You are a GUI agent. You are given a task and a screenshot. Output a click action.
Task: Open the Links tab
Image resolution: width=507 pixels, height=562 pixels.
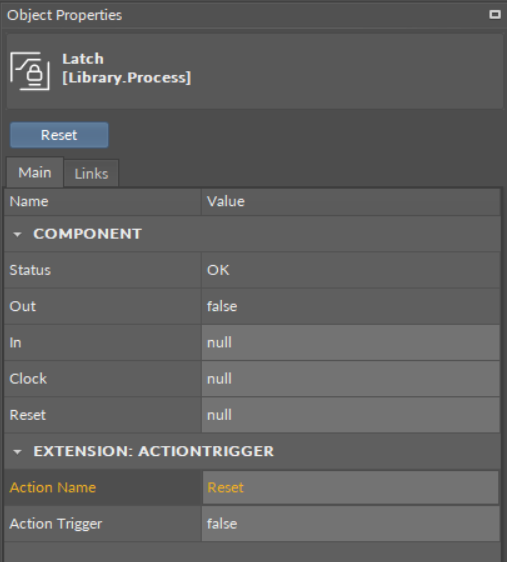coord(91,174)
